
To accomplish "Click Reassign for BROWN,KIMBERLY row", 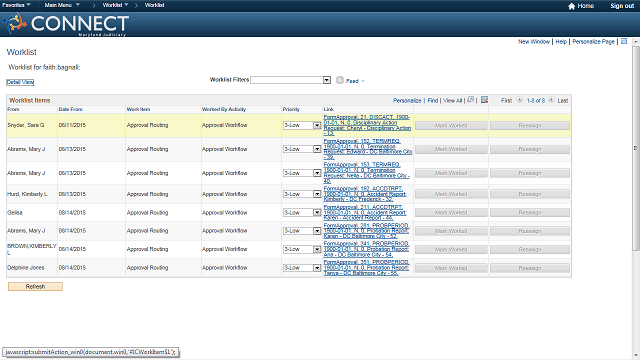I will coord(530,249).
